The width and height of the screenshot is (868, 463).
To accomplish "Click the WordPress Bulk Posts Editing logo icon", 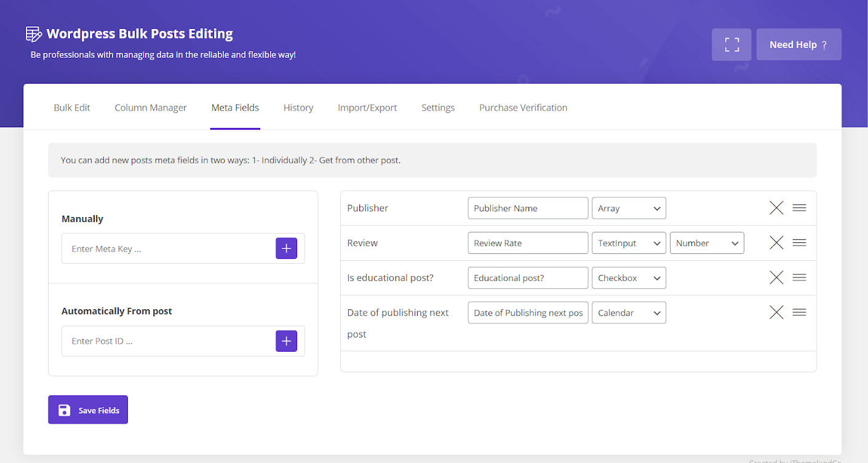I will pyautogui.click(x=33, y=34).
